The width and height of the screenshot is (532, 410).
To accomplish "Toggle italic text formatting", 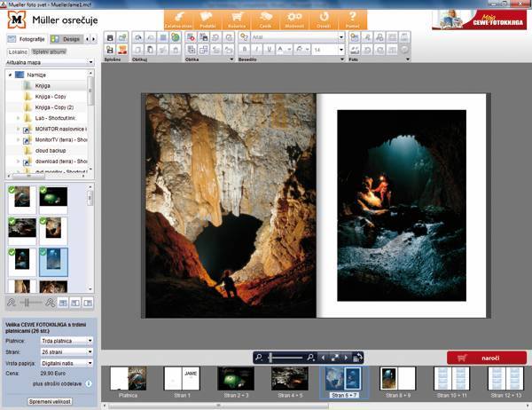I will (x=257, y=50).
